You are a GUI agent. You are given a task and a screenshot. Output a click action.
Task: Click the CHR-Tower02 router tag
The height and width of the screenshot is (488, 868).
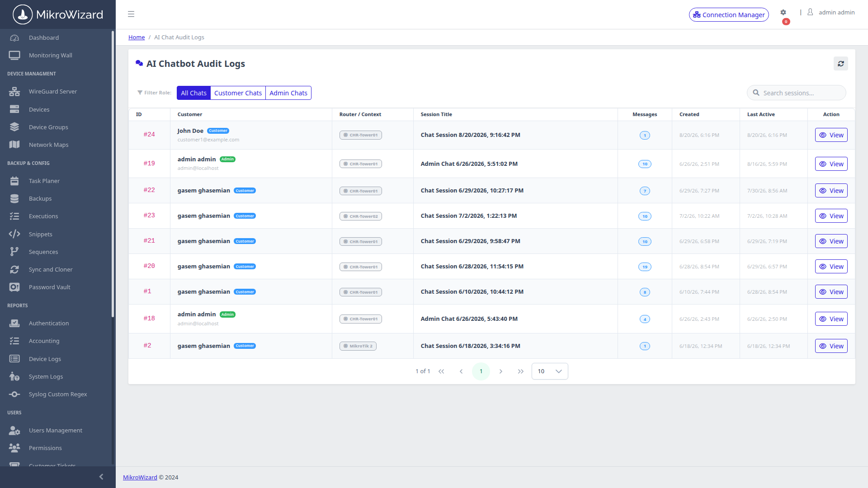(361, 216)
